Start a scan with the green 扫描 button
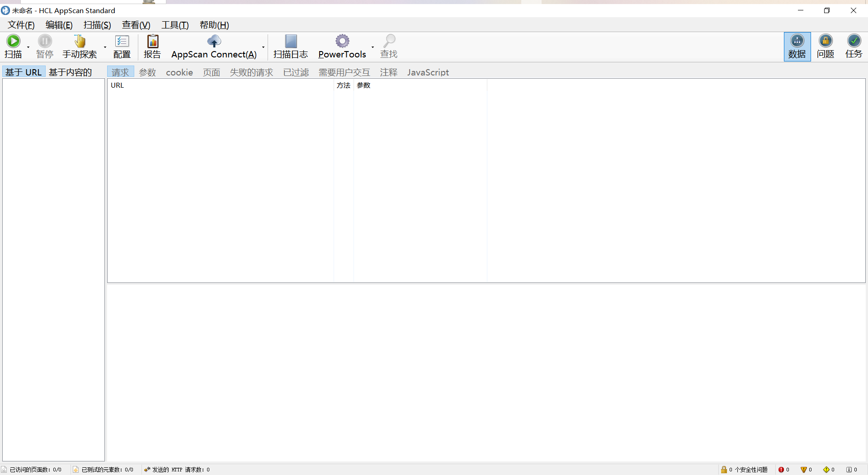 coord(13,47)
